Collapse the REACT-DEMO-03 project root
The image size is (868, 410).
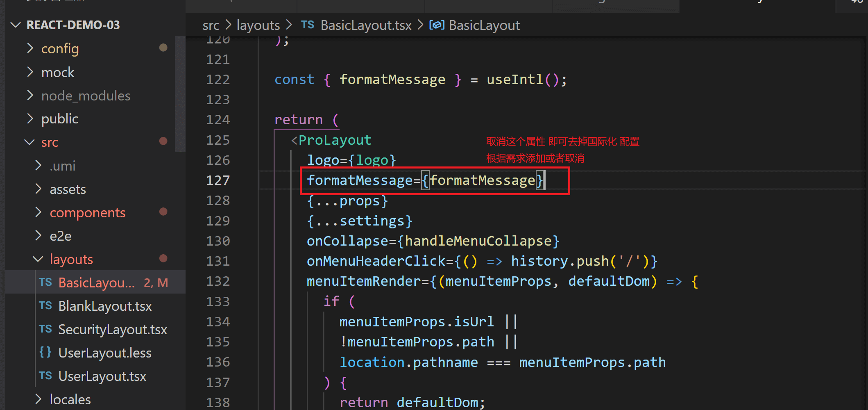(x=16, y=25)
